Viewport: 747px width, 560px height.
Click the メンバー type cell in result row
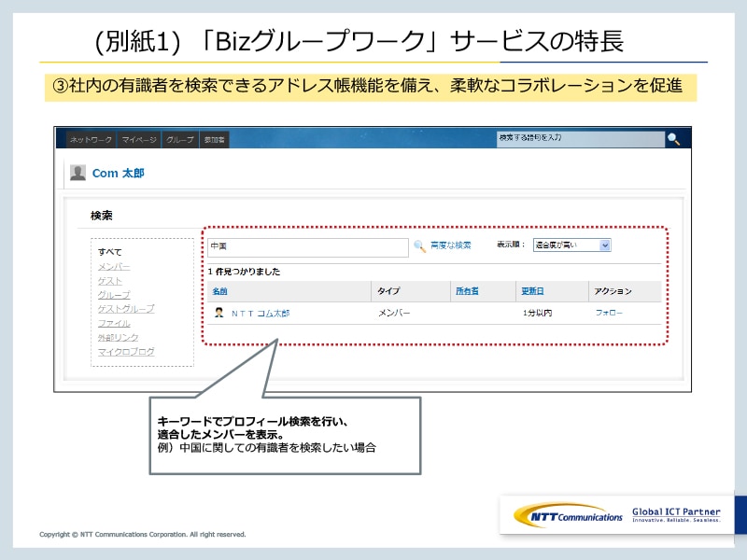[394, 313]
